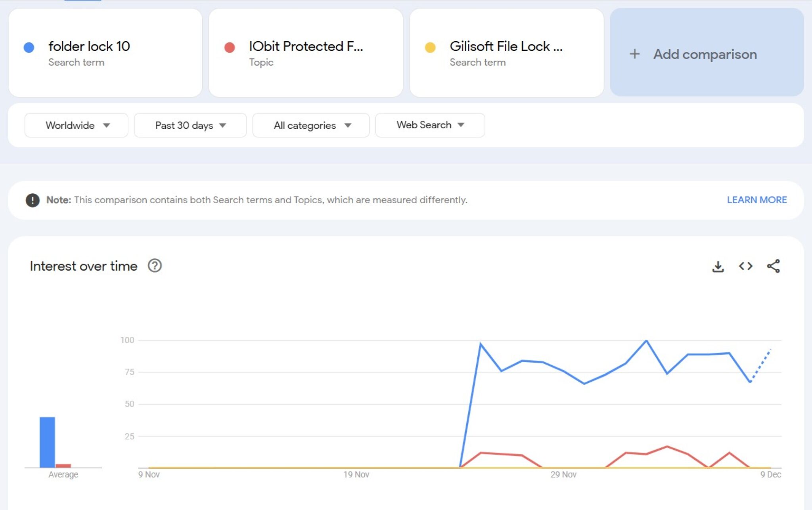Follow the LEARN MORE link
Image resolution: width=812 pixels, height=510 pixels.
point(756,200)
